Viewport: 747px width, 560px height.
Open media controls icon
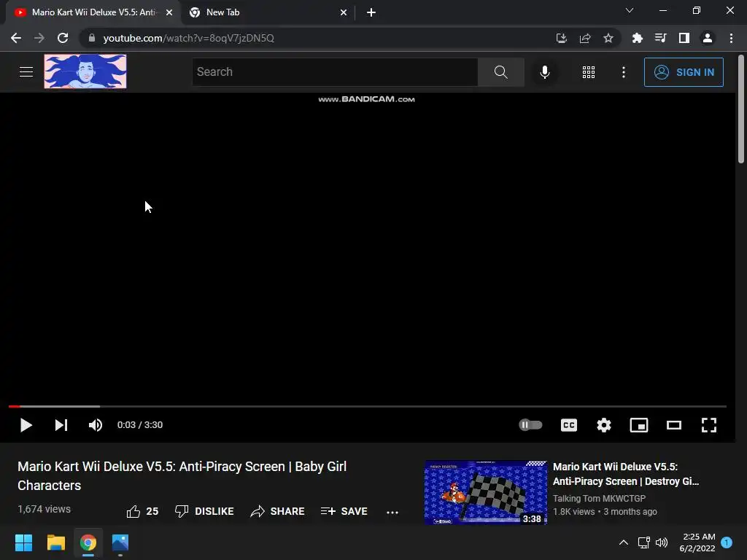(x=660, y=38)
